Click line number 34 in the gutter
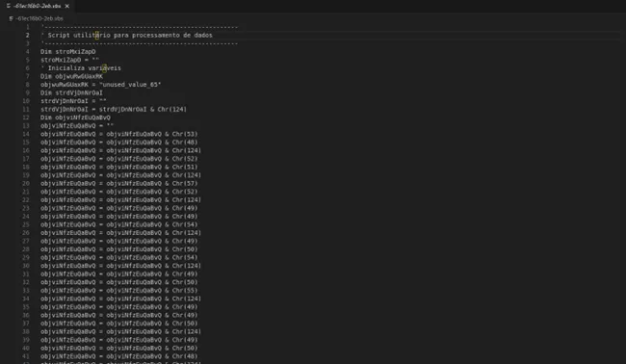Image resolution: width=626 pixels, height=364 pixels. coord(26,299)
